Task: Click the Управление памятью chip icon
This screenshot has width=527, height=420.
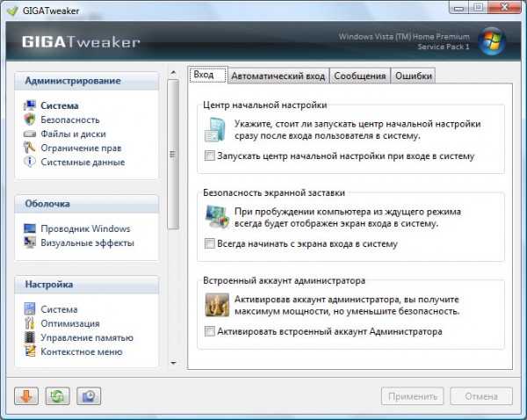Action: (30, 337)
